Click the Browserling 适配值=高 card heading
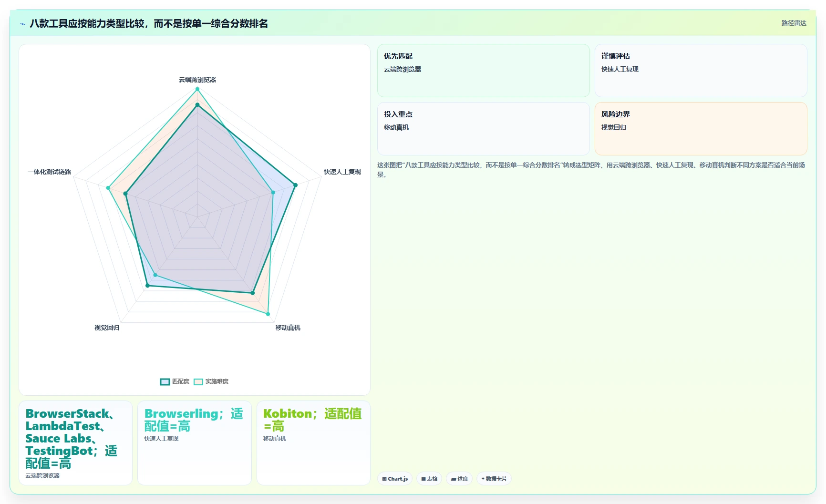This screenshot has height=504, width=826. click(x=194, y=420)
